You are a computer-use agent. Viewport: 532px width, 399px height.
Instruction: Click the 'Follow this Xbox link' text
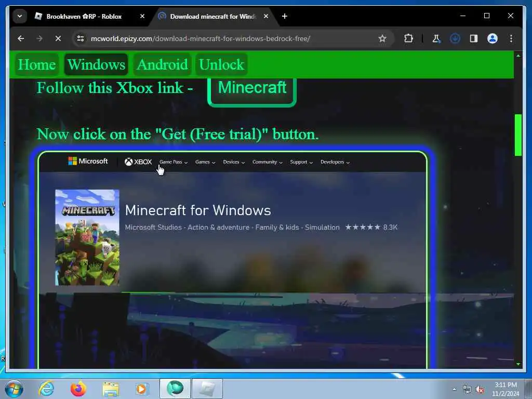point(115,88)
